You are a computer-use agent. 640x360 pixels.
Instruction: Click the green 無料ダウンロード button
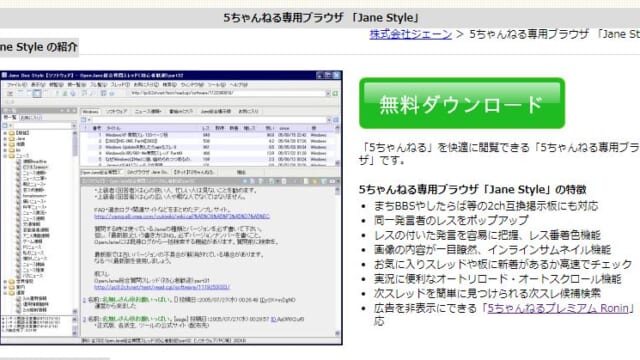click(x=462, y=103)
